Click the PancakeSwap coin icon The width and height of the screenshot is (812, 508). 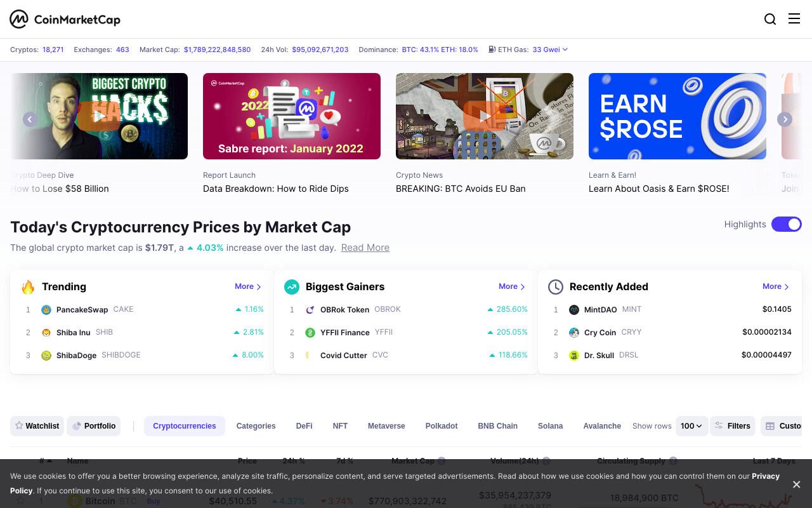pyautogui.click(x=46, y=310)
